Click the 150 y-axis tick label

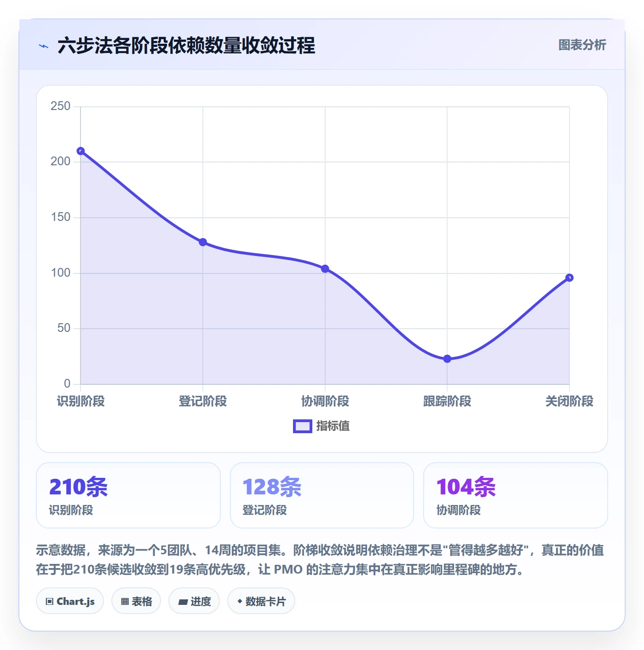coord(61,217)
